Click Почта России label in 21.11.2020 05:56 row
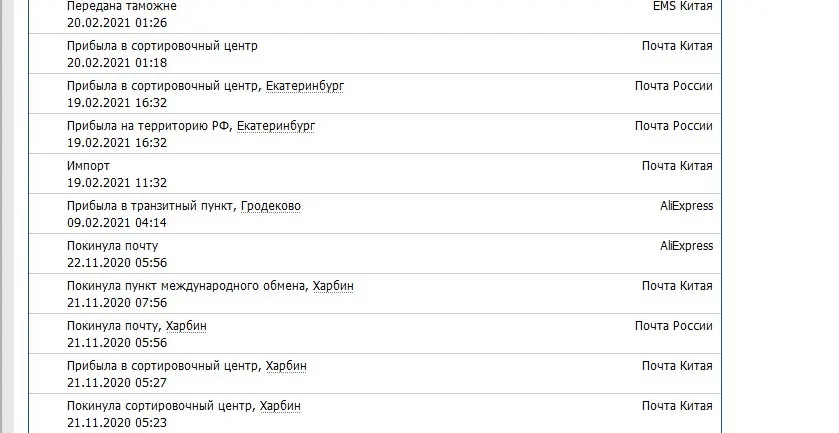Screen dimensions: 839x433 pyautogui.click(x=673, y=326)
